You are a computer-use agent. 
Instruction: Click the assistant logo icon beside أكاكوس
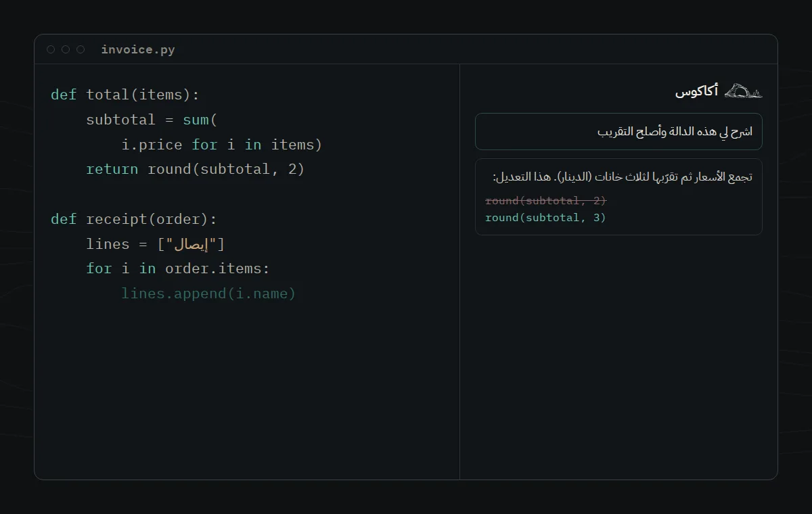pos(743,91)
